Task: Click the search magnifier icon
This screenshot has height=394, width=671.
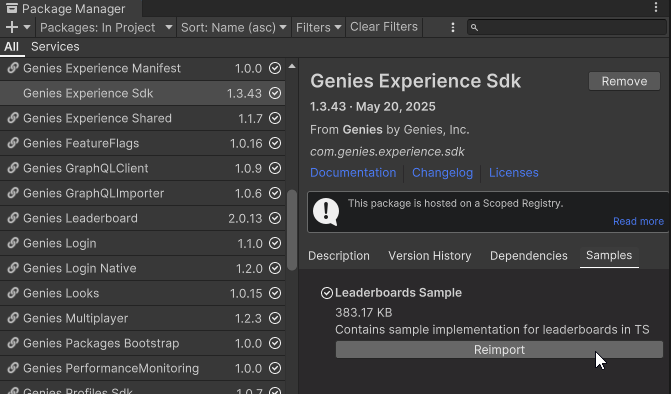Action: coord(474,27)
